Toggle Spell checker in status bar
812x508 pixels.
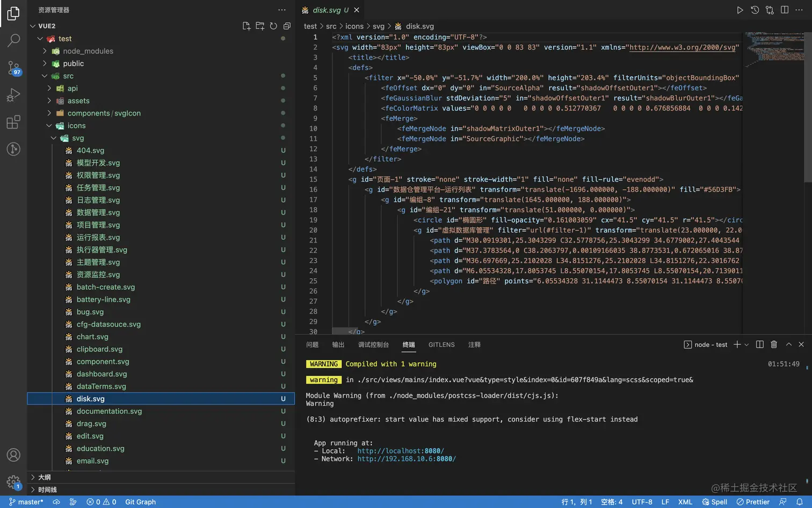(714, 502)
